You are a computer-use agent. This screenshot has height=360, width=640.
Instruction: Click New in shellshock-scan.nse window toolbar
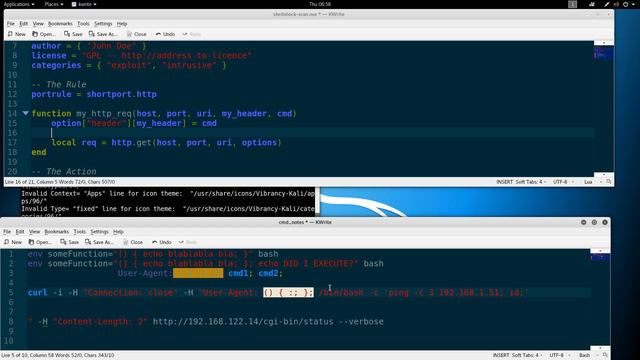click(x=17, y=34)
